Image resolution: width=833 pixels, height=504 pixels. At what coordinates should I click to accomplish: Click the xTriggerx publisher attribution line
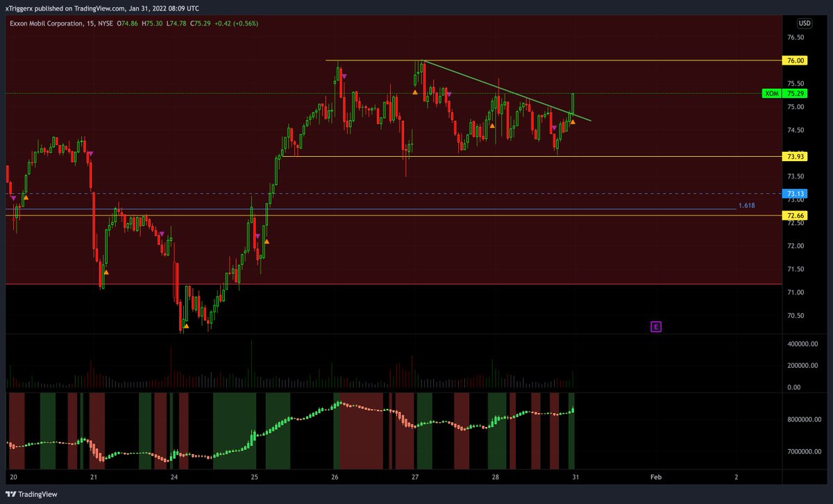point(103,8)
